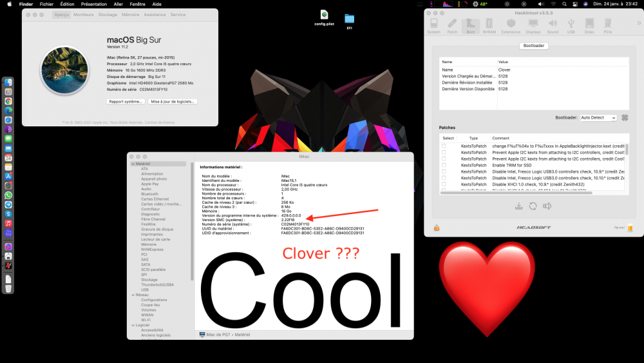Open Trash in the Dock
644x363 pixels.
8,289
